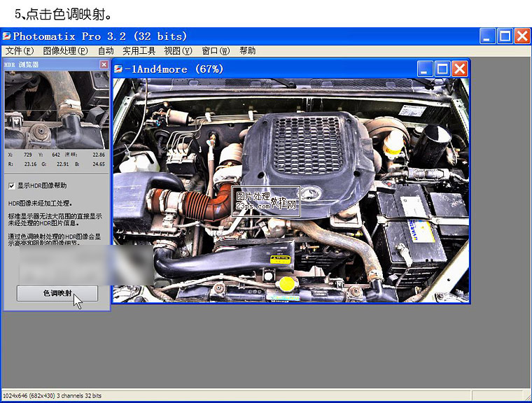Click the 1And4more image window icon
The height and width of the screenshot is (403, 532).
point(118,69)
